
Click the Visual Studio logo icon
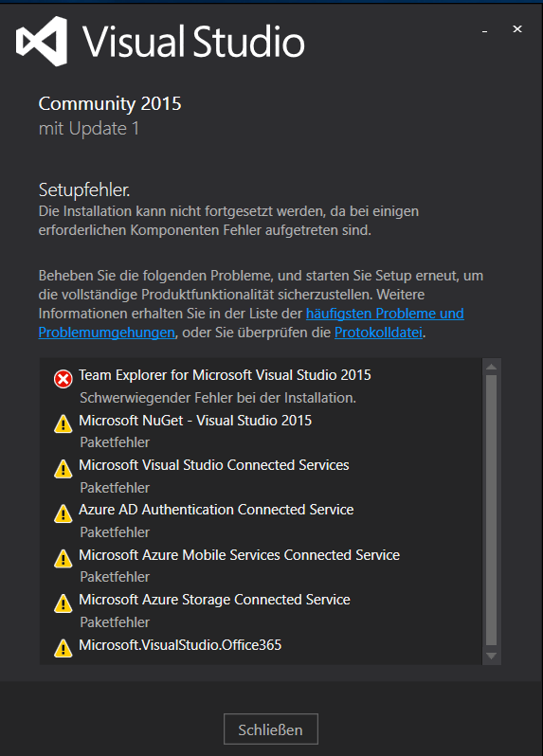pos(42,41)
